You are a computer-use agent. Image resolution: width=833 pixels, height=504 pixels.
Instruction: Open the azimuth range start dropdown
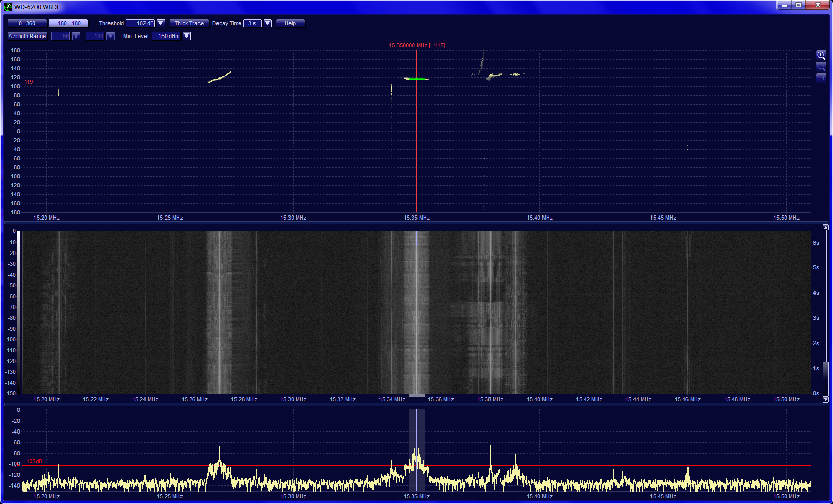tap(76, 36)
